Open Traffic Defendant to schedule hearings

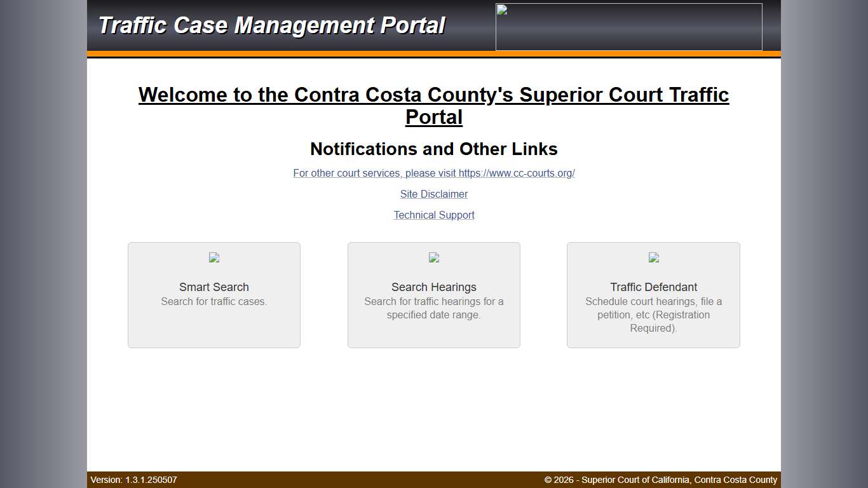[653, 295]
